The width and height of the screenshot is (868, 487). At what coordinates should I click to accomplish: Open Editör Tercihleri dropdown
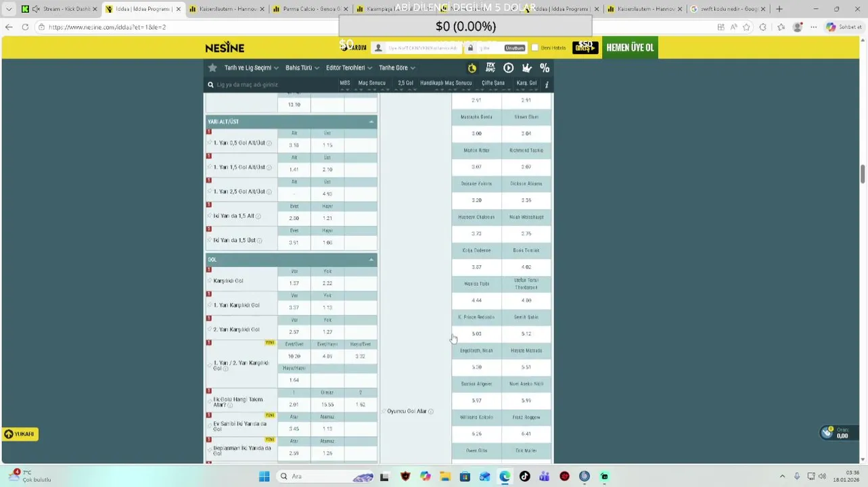point(348,68)
